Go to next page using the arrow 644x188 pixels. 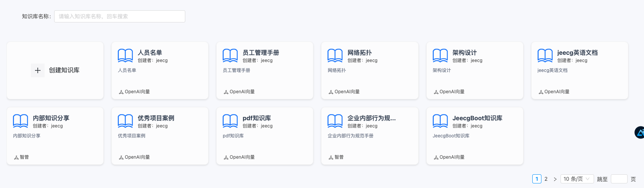555,179
